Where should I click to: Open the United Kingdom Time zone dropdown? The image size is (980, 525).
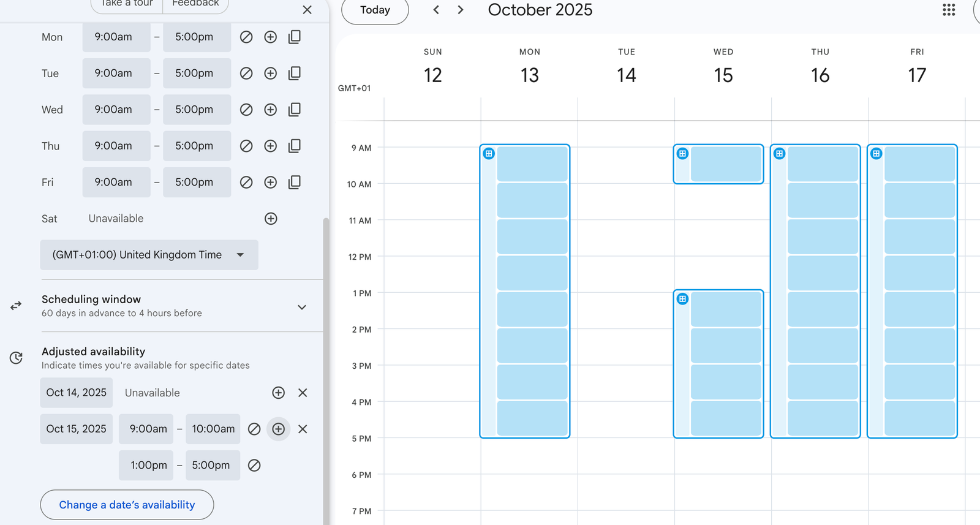click(149, 255)
